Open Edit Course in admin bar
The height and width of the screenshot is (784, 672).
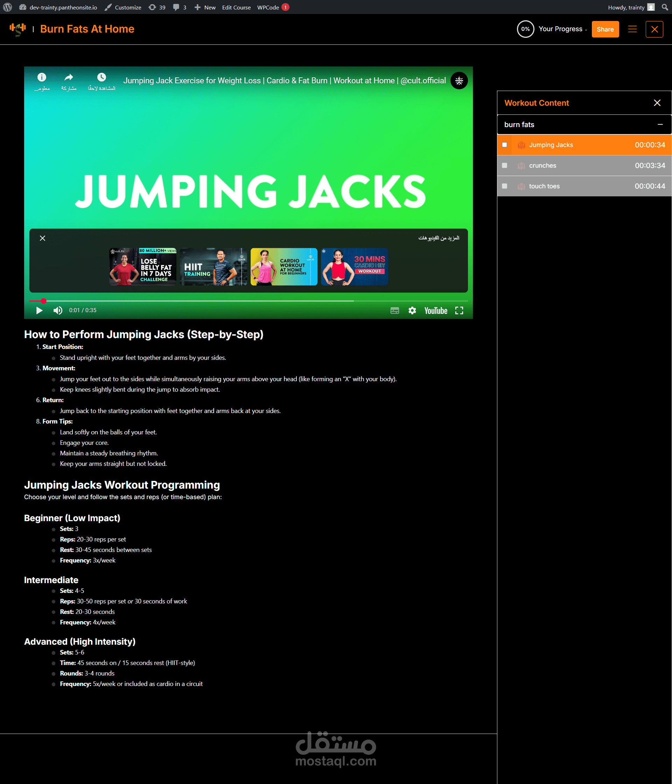236,7
